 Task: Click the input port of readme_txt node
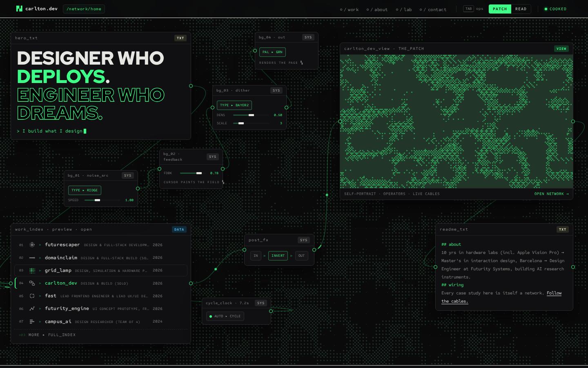[435, 267]
